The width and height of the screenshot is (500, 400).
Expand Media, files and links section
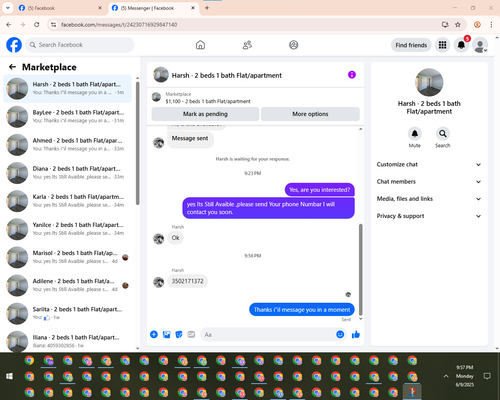[x=429, y=199]
